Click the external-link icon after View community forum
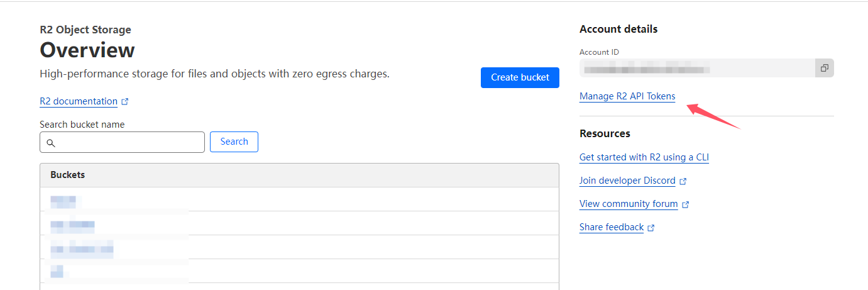Viewport: 868px width, 290px height. coord(686,204)
